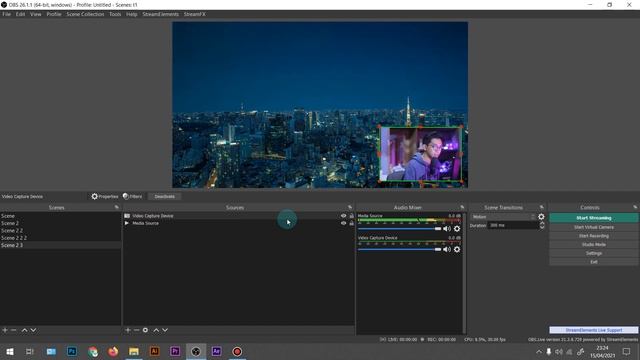This screenshot has width=640, height=360.
Task: Click Start Streaming button
Action: coord(593,218)
